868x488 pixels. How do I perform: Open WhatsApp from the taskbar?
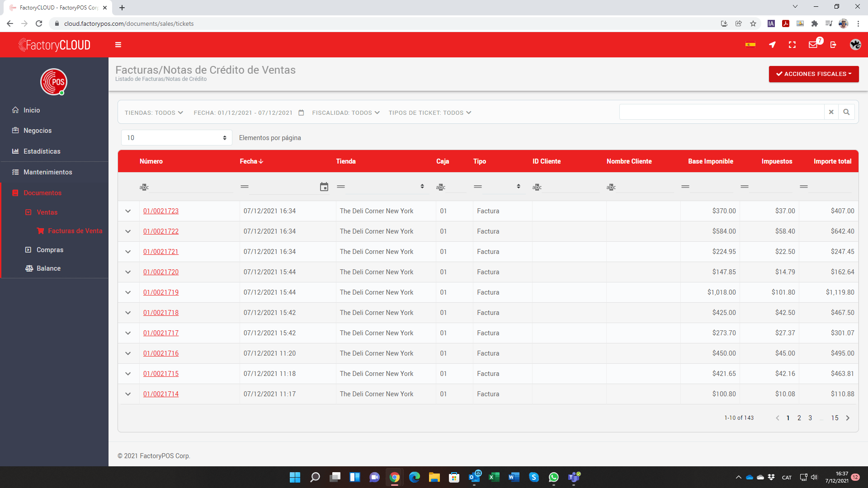pyautogui.click(x=554, y=477)
